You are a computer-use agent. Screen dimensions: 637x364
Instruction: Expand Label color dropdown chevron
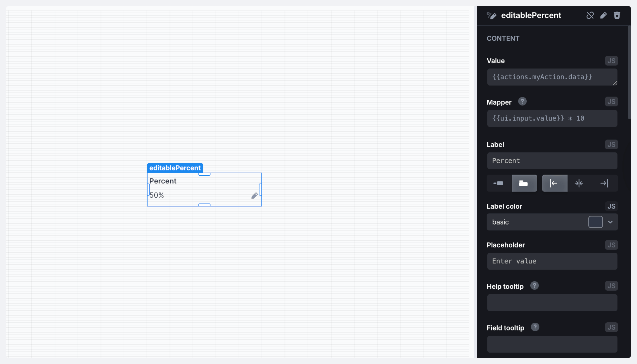pyautogui.click(x=610, y=222)
